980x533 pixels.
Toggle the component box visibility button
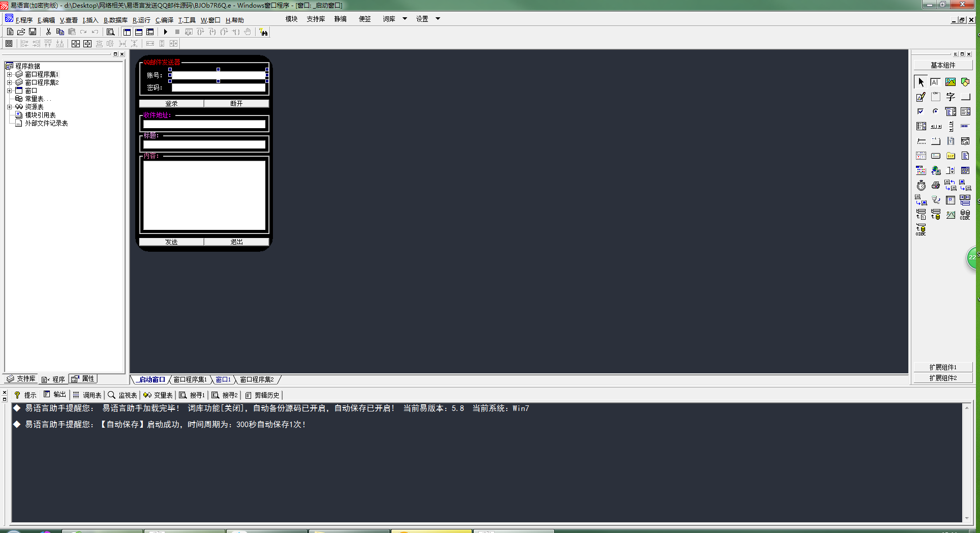(x=150, y=32)
